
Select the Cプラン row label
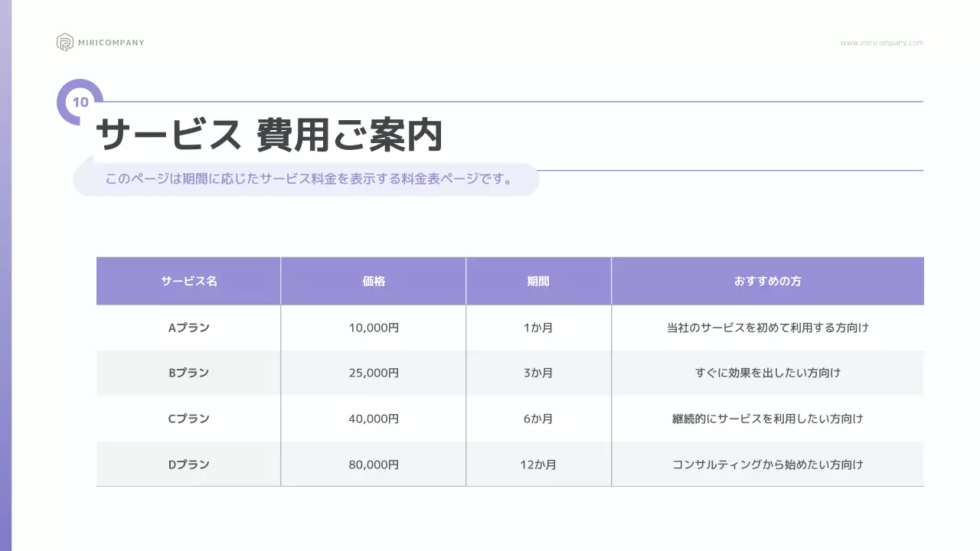click(x=188, y=419)
